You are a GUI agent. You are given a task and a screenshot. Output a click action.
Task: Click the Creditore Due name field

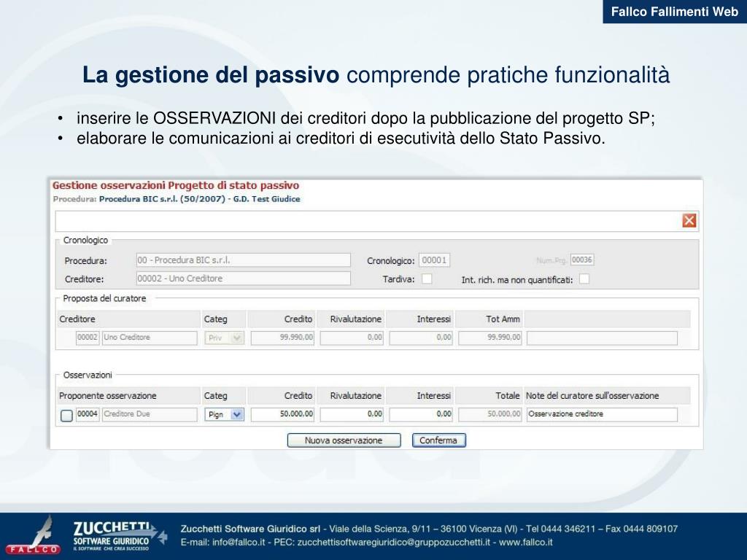150,414
